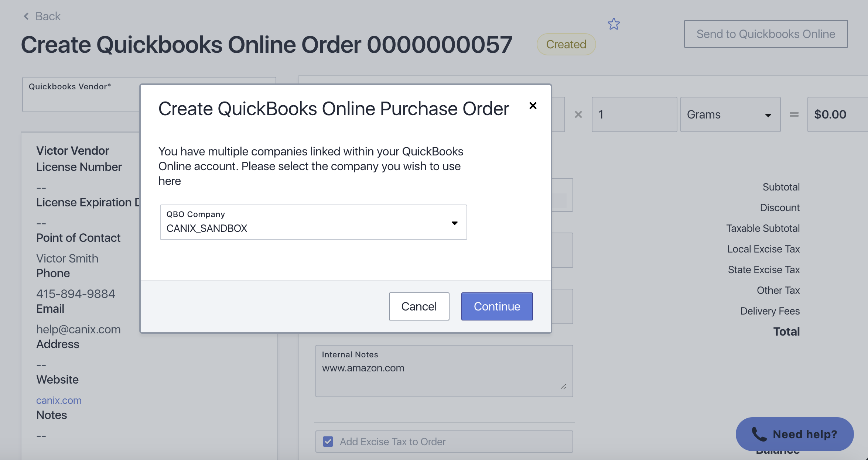Click the $0.00 line total field
868x460 pixels.
837,114
